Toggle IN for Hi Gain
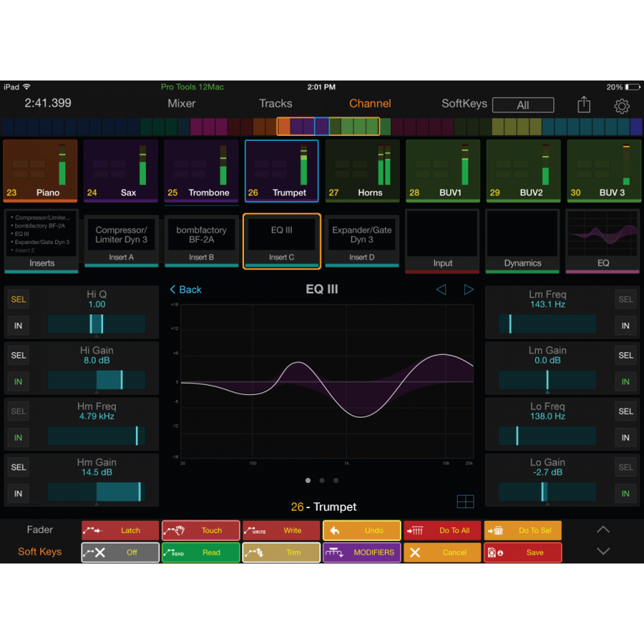 coord(19,381)
